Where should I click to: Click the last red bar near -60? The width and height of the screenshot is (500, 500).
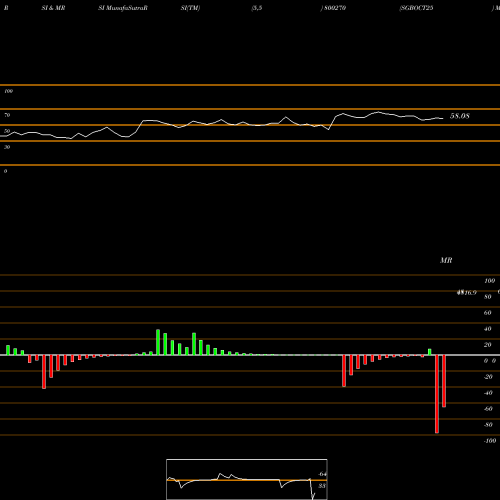(444, 381)
